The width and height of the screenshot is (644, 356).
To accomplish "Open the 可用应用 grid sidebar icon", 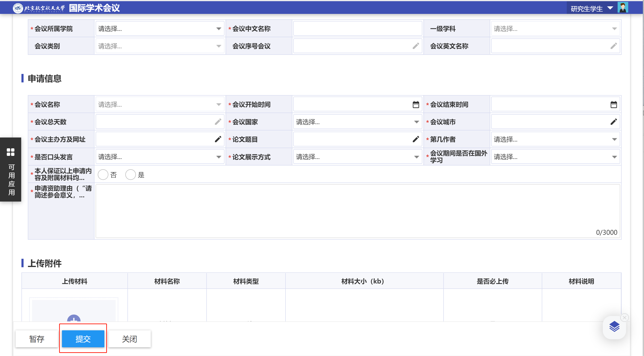I will click(x=11, y=152).
